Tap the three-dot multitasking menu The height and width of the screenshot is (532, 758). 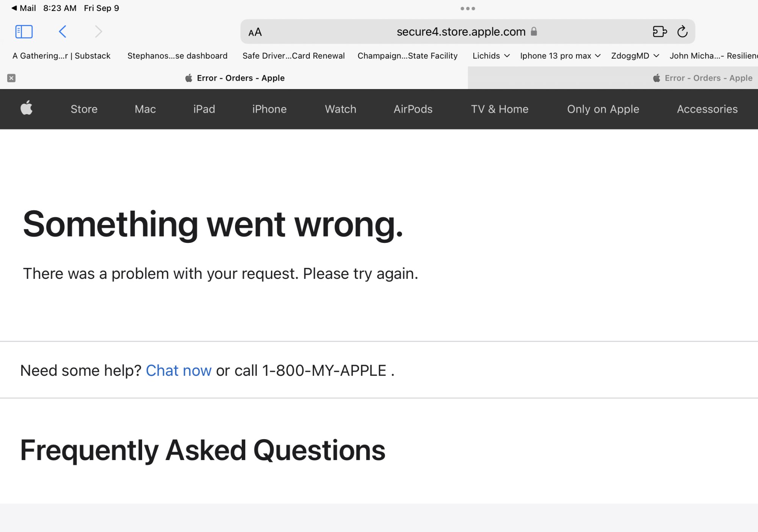468,8
